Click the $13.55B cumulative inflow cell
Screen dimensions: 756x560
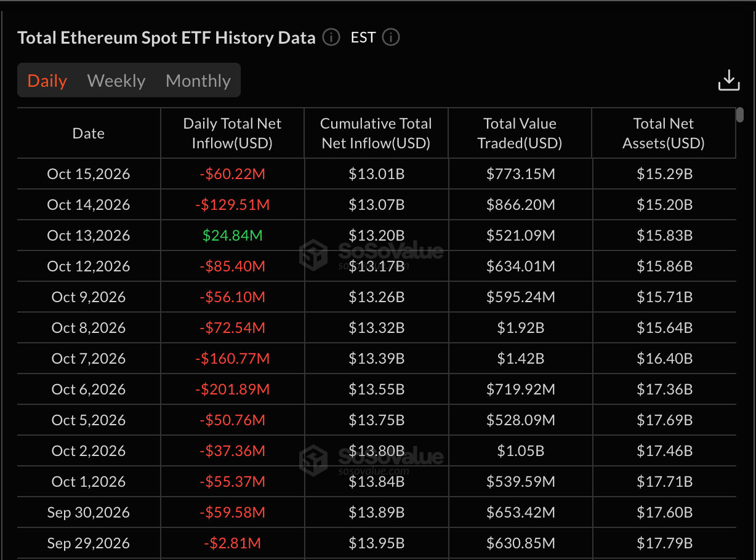click(377, 390)
